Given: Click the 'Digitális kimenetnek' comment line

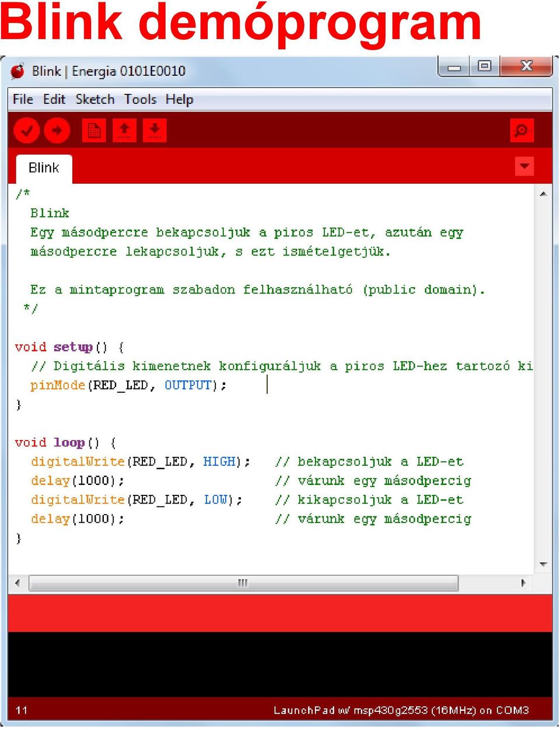Looking at the screenshot, I should pos(282,366).
